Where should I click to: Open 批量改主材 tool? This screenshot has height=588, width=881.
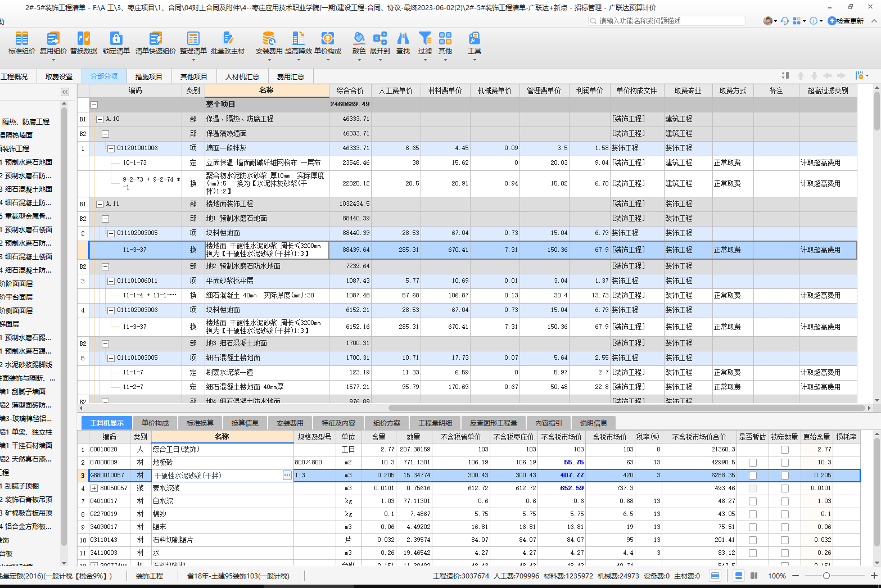click(x=228, y=43)
